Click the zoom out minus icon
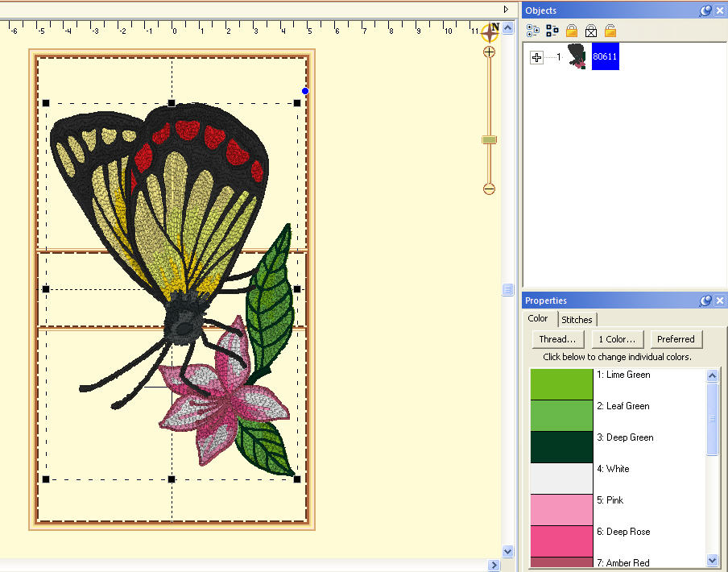 click(x=489, y=189)
